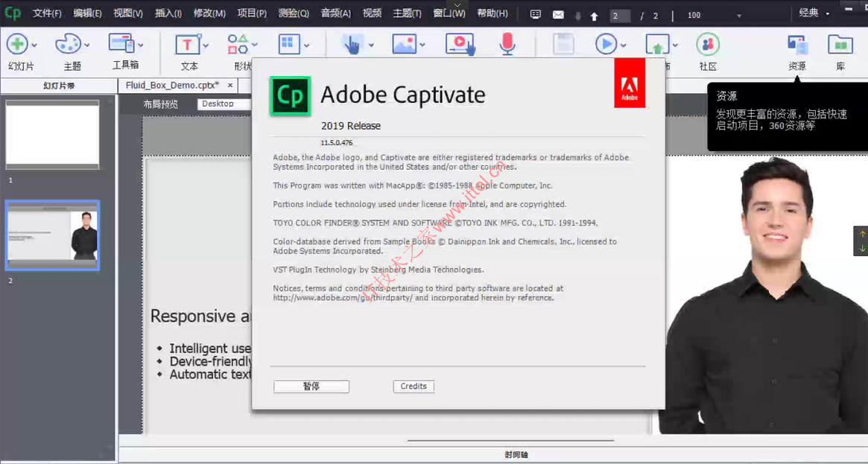This screenshot has width=868, height=464.
Task: Open the 插入(I) menu
Action: pyautogui.click(x=168, y=13)
